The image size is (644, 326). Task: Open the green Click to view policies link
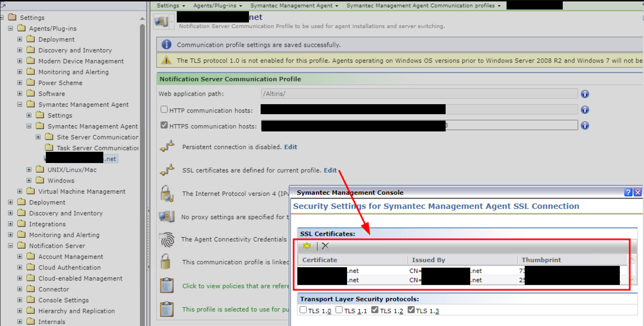[x=236, y=286]
